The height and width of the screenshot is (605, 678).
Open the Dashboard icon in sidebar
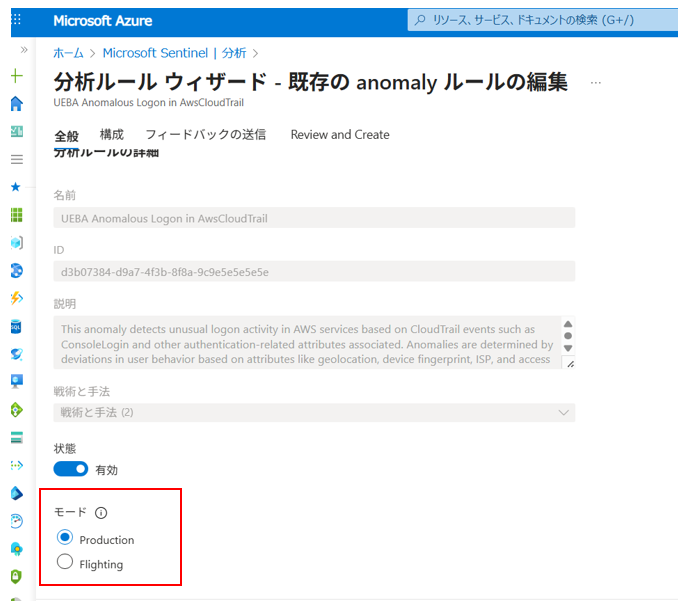tap(16, 131)
